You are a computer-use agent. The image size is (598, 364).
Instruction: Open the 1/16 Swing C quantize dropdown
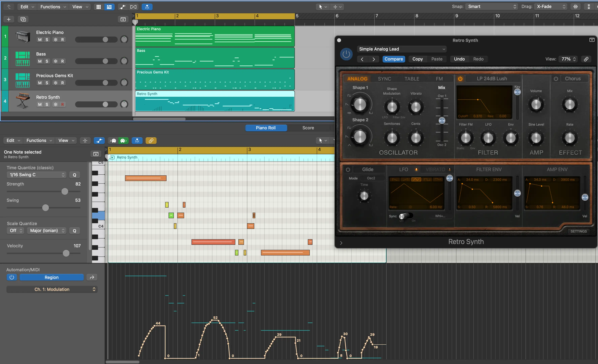(x=37, y=175)
